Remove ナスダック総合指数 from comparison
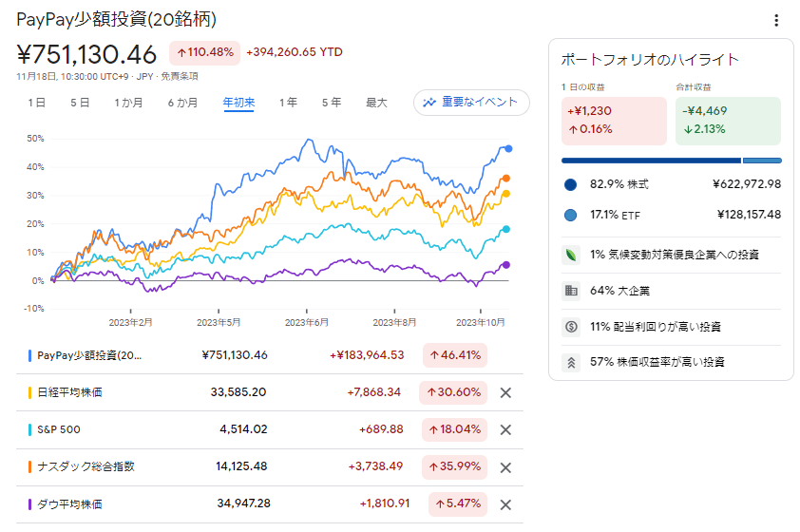Image resolution: width=800 pixels, height=532 pixels. coord(505,466)
